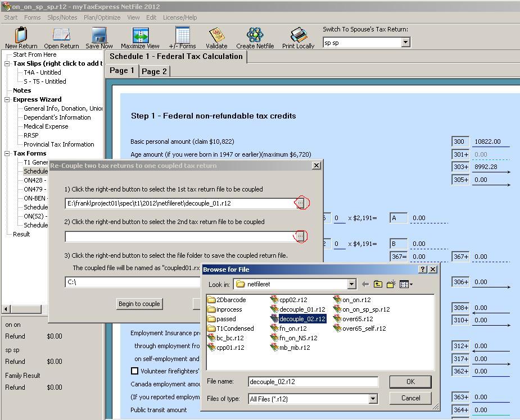The height and width of the screenshot is (420, 520).
Task: Switch to the Page 1 tab
Action: (x=122, y=71)
